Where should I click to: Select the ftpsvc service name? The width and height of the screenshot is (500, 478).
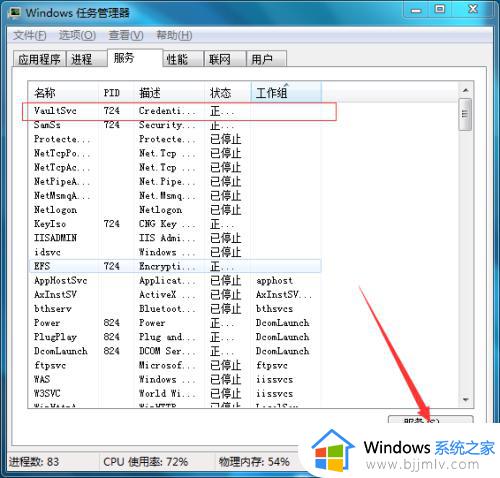[50, 365]
